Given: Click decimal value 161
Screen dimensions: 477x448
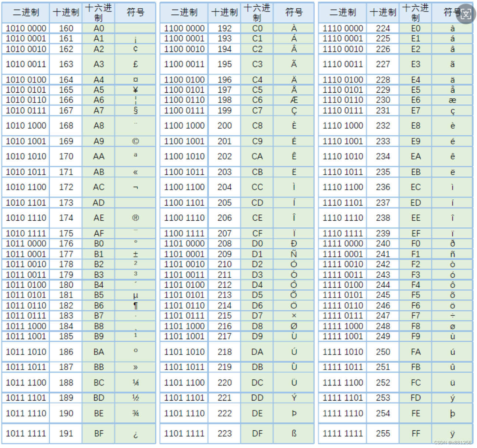Looking at the screenshot, I should 66,39.
